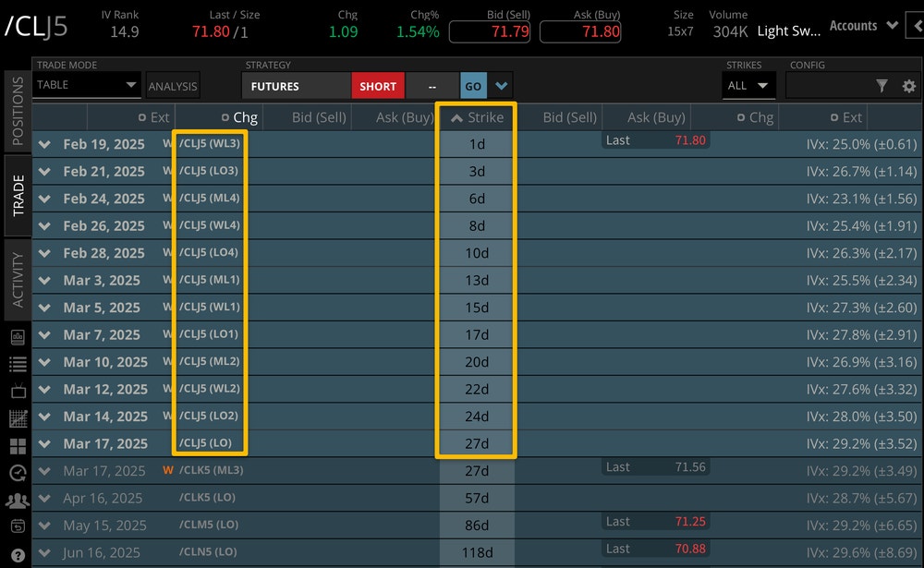
Task: Sort by the Strike column header
Action: tap(477, 117)
